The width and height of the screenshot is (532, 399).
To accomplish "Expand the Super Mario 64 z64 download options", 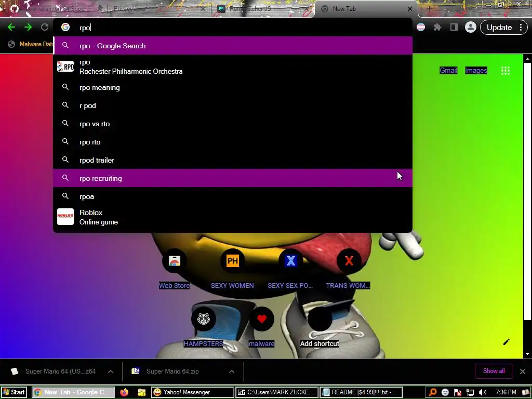I will pyautogui.click(x=111, y=371).
